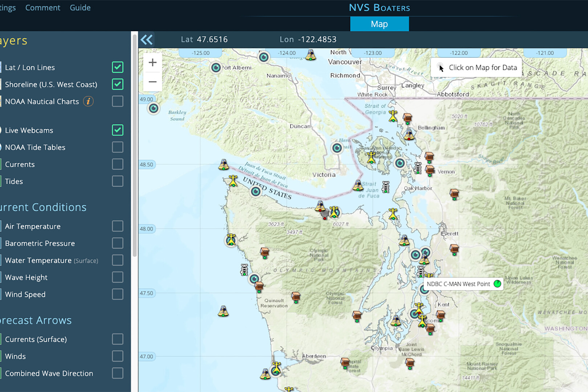Enable the NOAA Nautical Charts layer
Screen dimensions: 588x392
click(118, 101)
